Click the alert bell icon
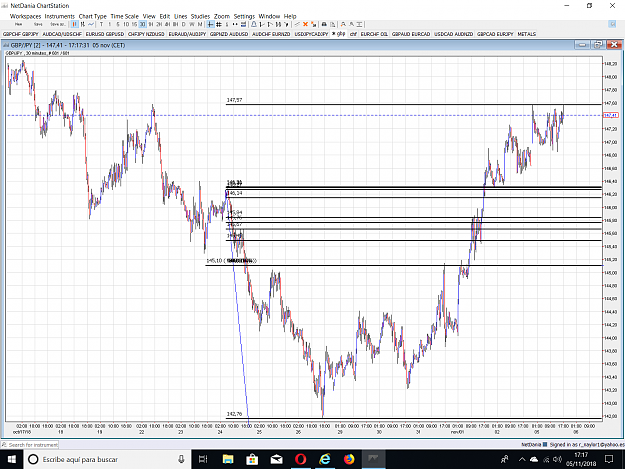This screenshot has height=469, width=625. coord(254,24)
